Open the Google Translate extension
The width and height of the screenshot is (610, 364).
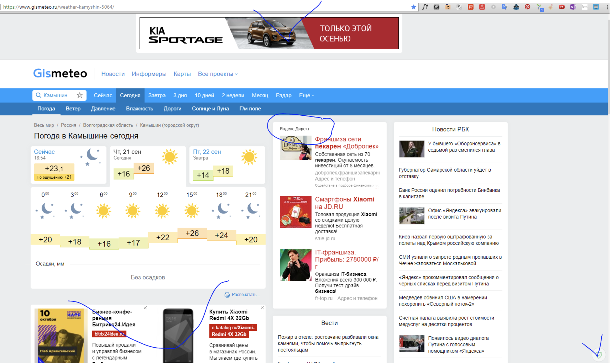click(x=505, y=7)
